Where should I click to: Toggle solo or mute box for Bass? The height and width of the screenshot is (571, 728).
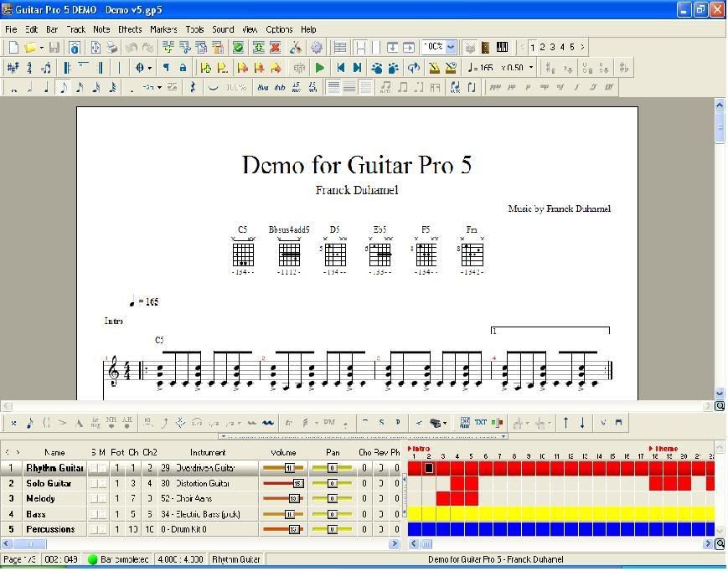click(98, 514)
